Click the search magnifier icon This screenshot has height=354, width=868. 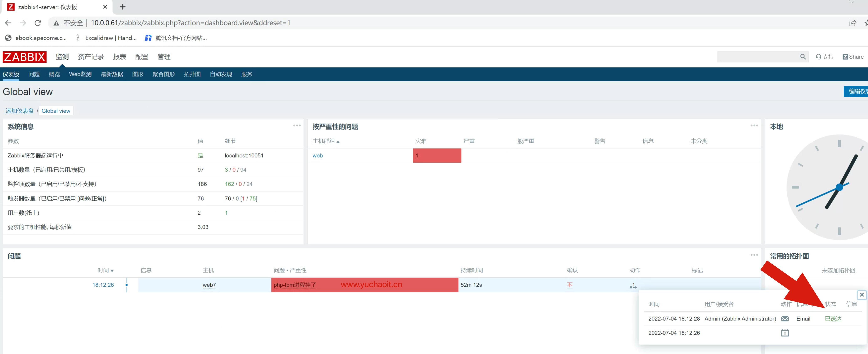click(803, 57)
